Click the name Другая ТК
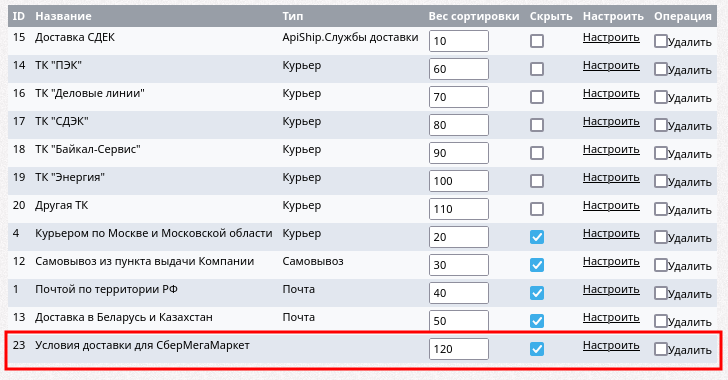Image resolution: width=728 pixels, height=380 pixels. (61, 205)
